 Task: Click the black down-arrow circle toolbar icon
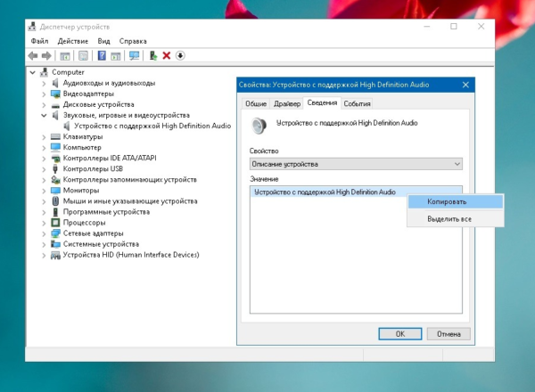pos(180,55)
